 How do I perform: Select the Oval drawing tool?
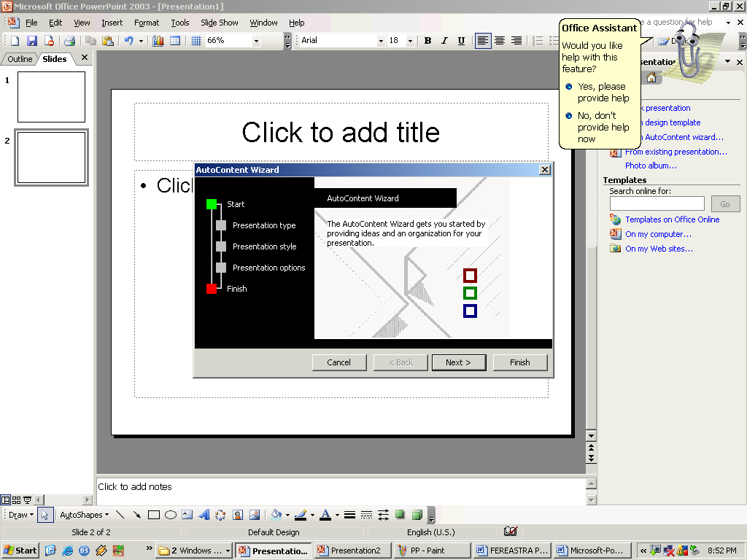[171, 515]
